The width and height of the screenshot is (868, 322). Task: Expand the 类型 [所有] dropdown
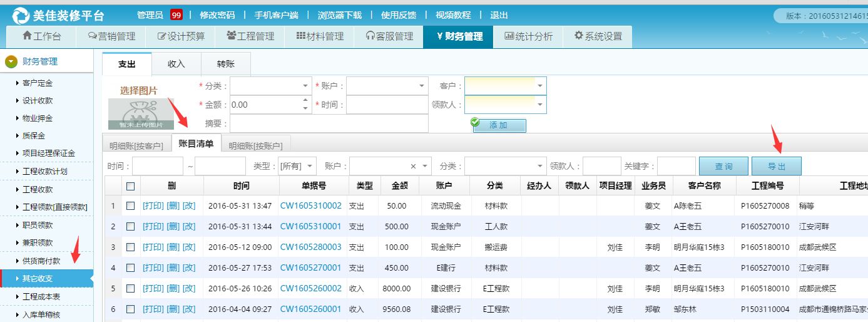tap(310, 167)
